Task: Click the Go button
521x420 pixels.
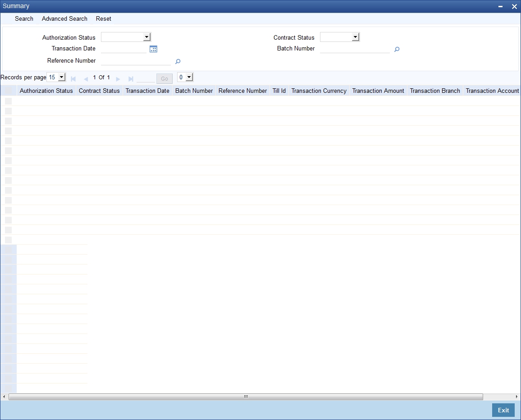Action: coord(164,79)
